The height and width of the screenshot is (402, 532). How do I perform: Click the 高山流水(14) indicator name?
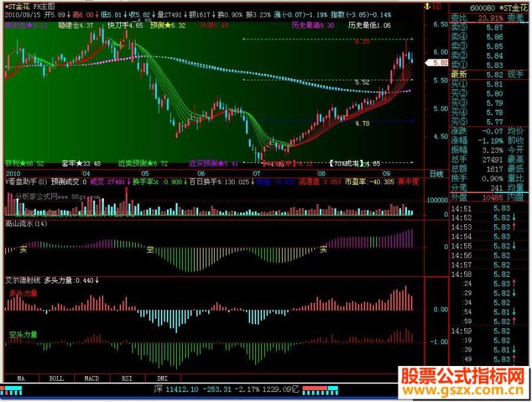point(26,224)
